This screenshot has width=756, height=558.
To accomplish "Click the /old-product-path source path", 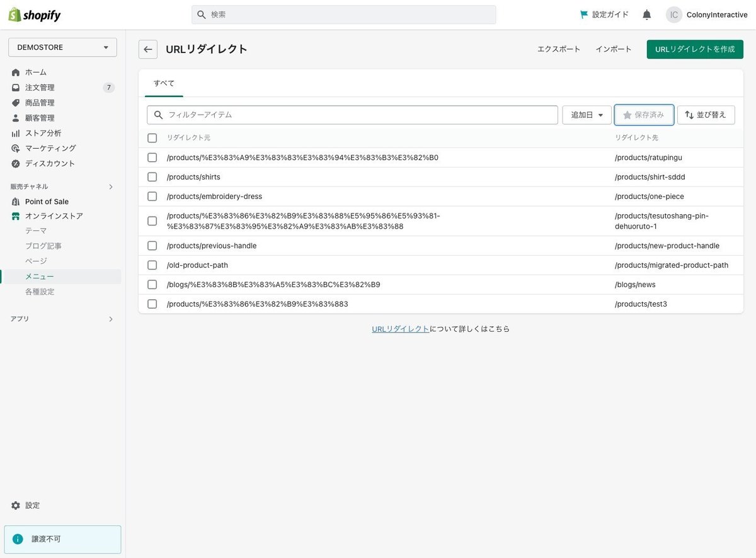I will coord(197,265).
